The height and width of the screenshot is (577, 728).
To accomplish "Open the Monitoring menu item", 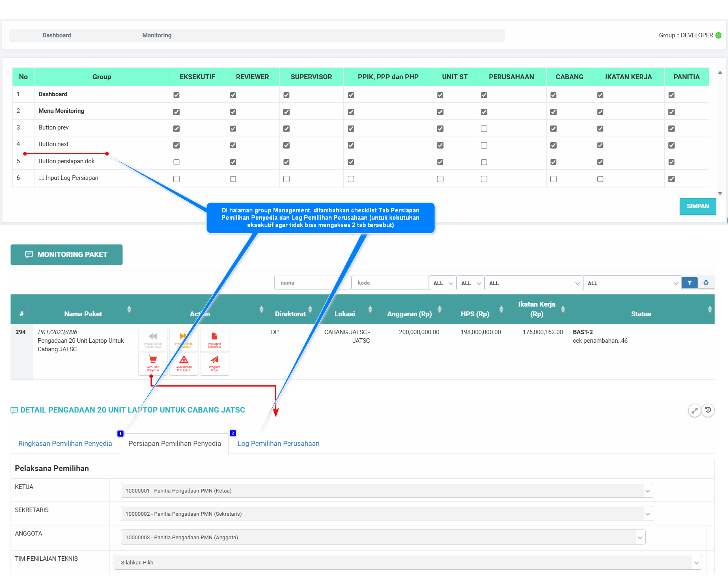I will (x=157, y=35).
